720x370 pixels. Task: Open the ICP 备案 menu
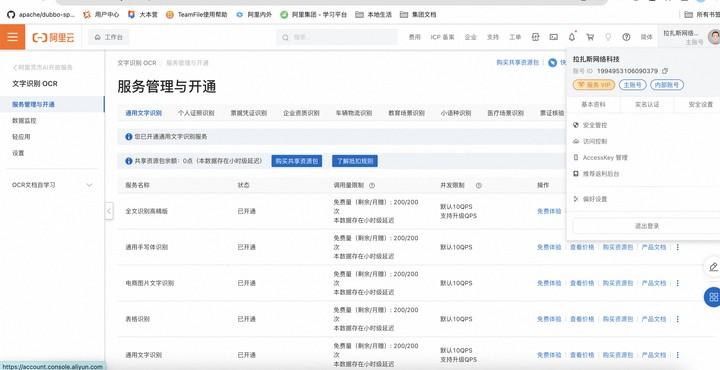click(442, 37)
